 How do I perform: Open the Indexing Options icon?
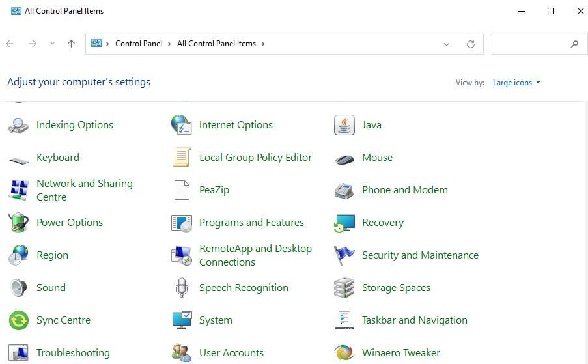pos(18,125)
